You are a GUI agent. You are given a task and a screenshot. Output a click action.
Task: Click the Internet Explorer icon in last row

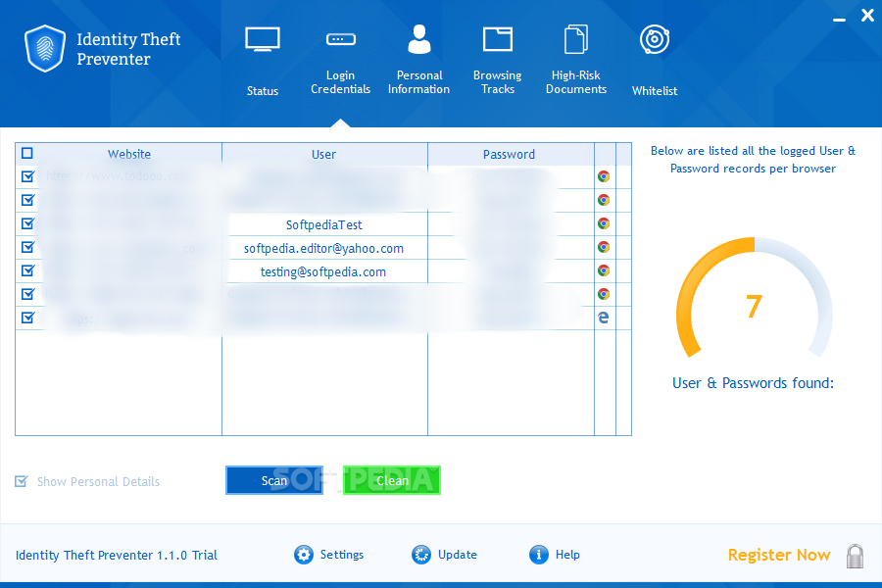pos(604,318)
